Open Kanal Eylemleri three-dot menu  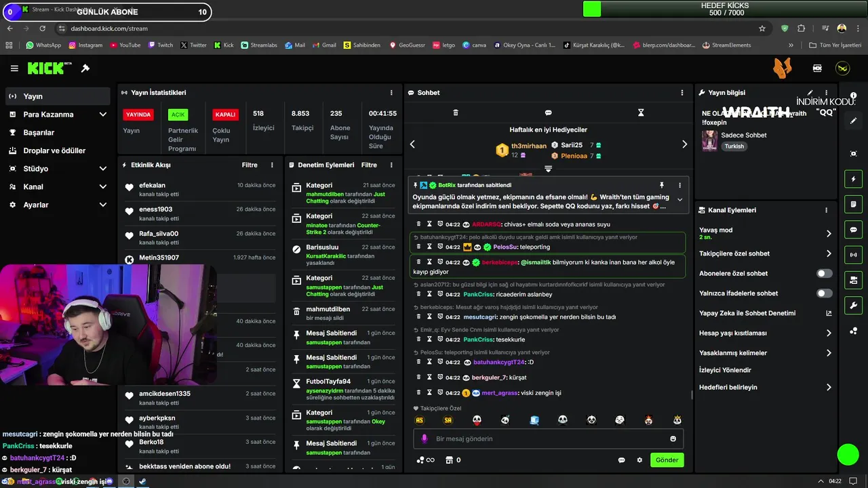point(826,210)
